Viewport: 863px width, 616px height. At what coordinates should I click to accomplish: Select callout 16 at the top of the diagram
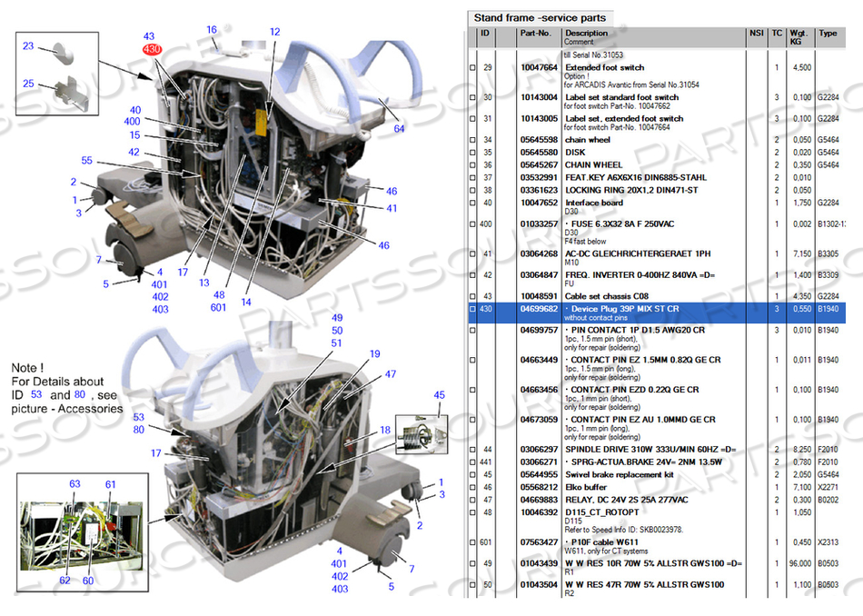pyautogui.click(x=212, y=30)
